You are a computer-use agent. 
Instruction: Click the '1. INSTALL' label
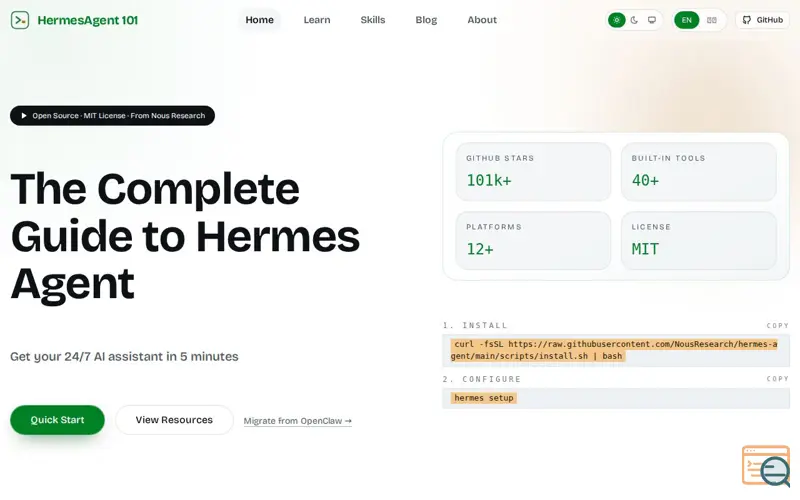coord(475,326)
